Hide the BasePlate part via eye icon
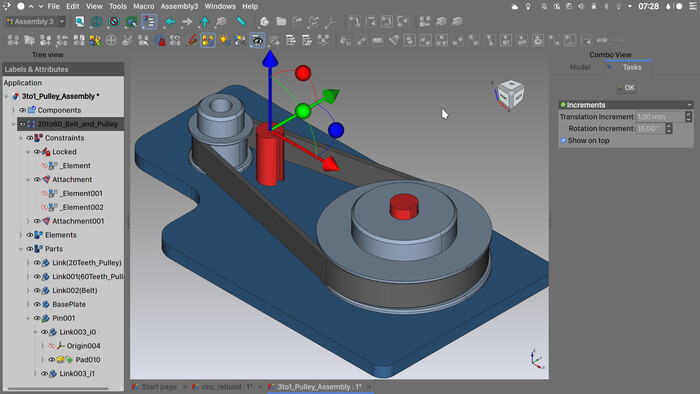The width and height of the screenshot is (700, 394). click(x=37, y=304)
